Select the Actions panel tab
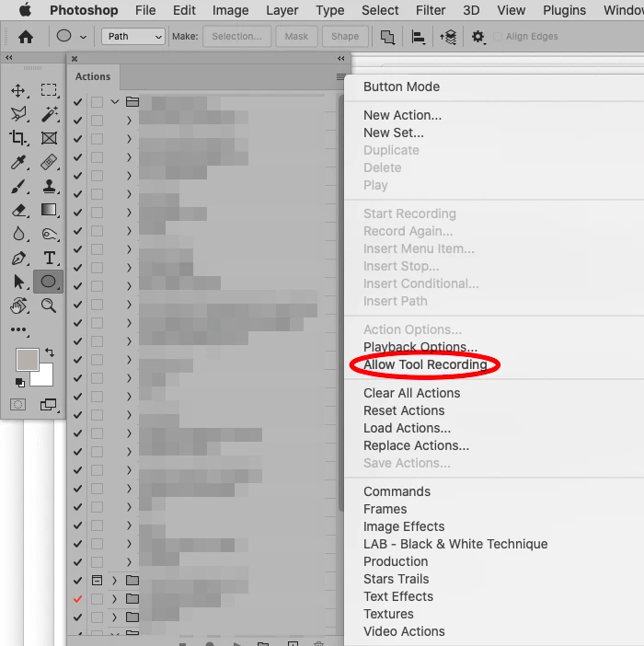Viewport: 644px width, 646px height. [x=93, y=76]
